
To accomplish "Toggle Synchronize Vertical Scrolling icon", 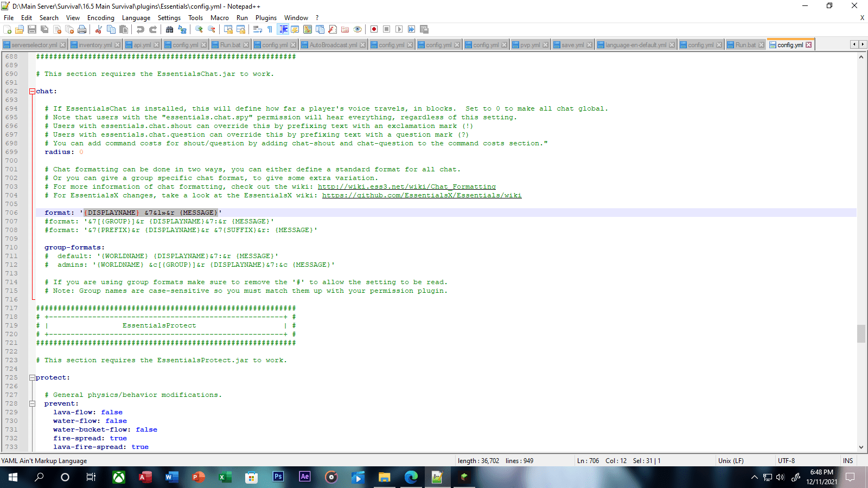I will [x=228, y=29].
